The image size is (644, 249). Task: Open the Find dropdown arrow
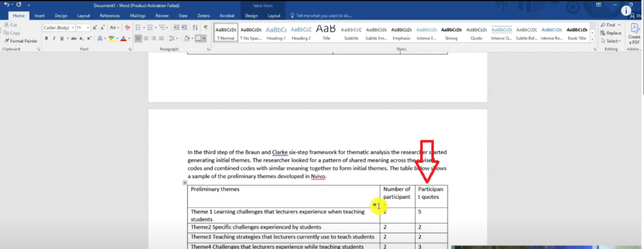tap(619, 25)
